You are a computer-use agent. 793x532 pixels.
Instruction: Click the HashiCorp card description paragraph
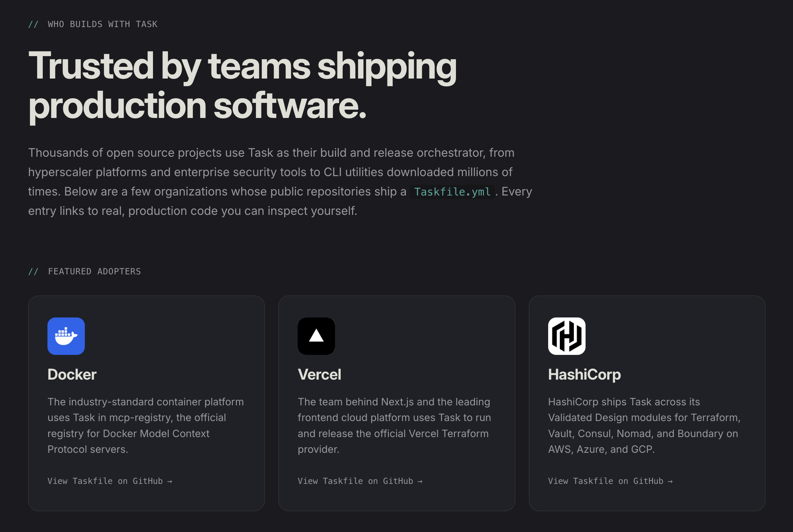tap(644, 425)
